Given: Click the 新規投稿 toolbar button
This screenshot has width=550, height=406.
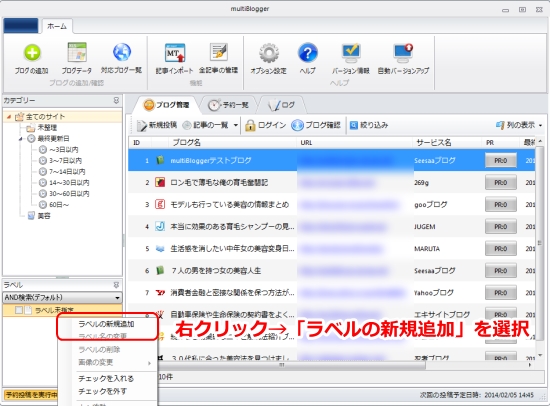Looking at the screenshot, I should coord(156,125).
